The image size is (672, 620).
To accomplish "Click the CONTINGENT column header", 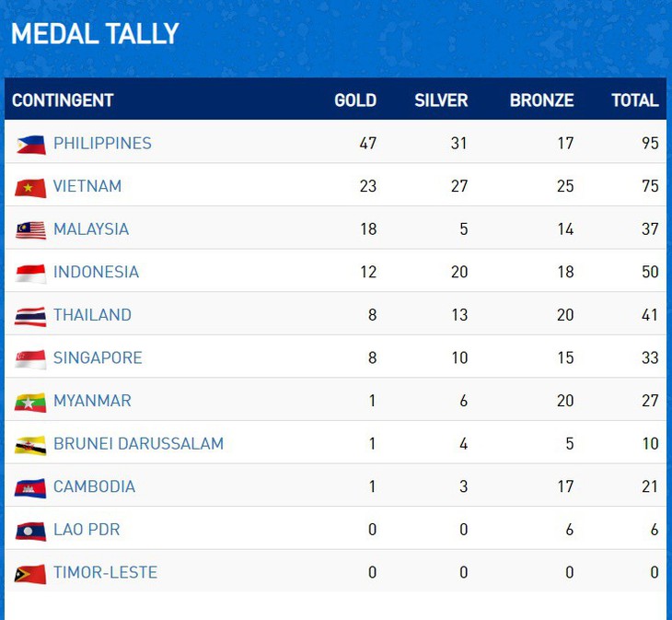I will (x=63, y=100).
